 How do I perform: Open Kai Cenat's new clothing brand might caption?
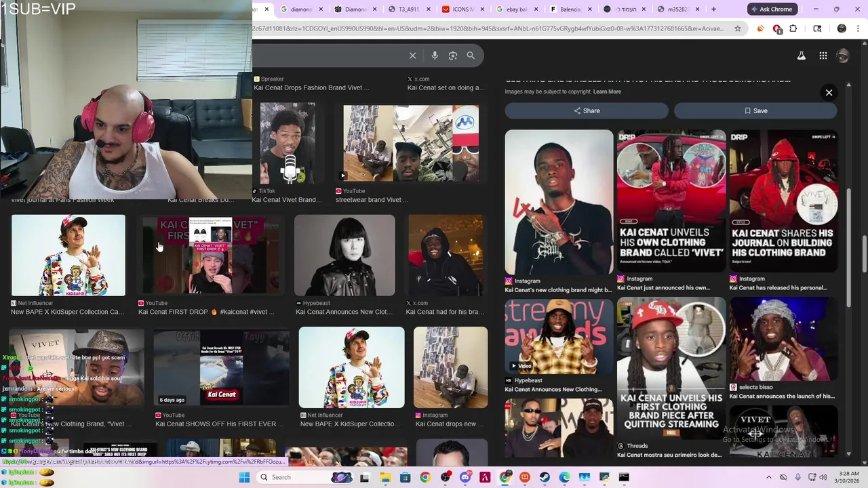(558, 290)
